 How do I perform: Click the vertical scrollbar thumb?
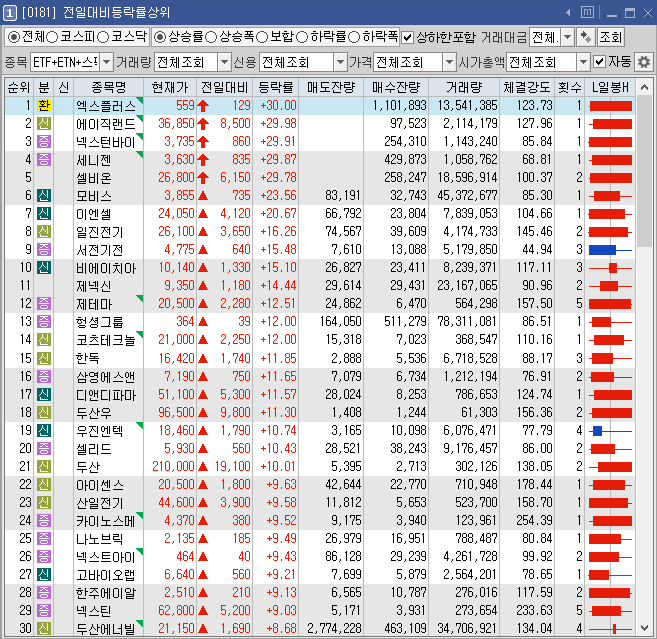[x=644, y=172]
